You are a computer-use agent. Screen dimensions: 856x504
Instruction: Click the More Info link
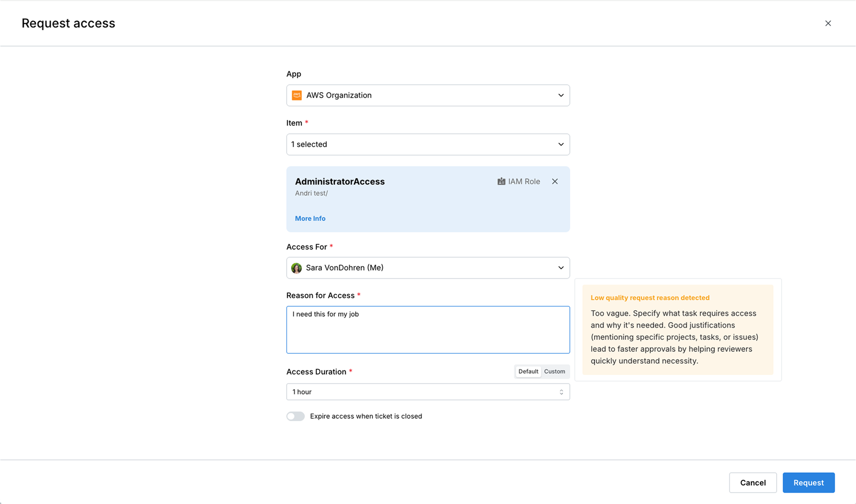point(310,219)
